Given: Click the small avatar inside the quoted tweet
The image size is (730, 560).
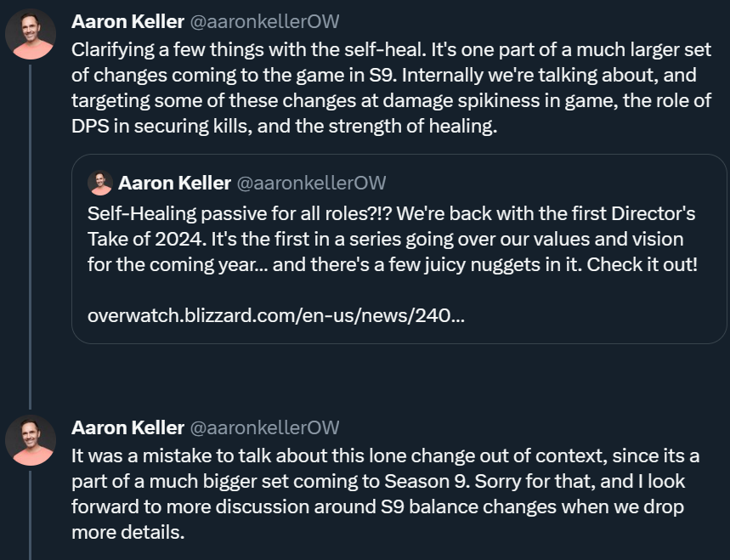Looking at the screenshot, I should coord(100,183).
